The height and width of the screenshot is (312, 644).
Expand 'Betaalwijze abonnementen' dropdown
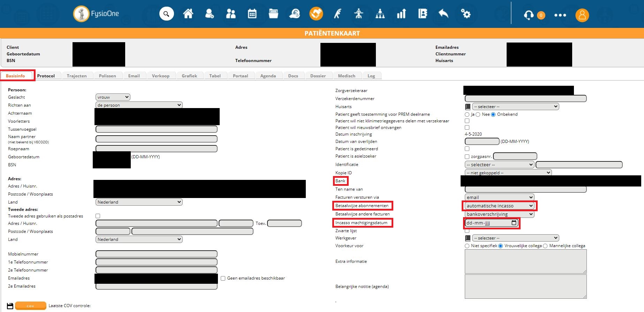click(499, 206)
